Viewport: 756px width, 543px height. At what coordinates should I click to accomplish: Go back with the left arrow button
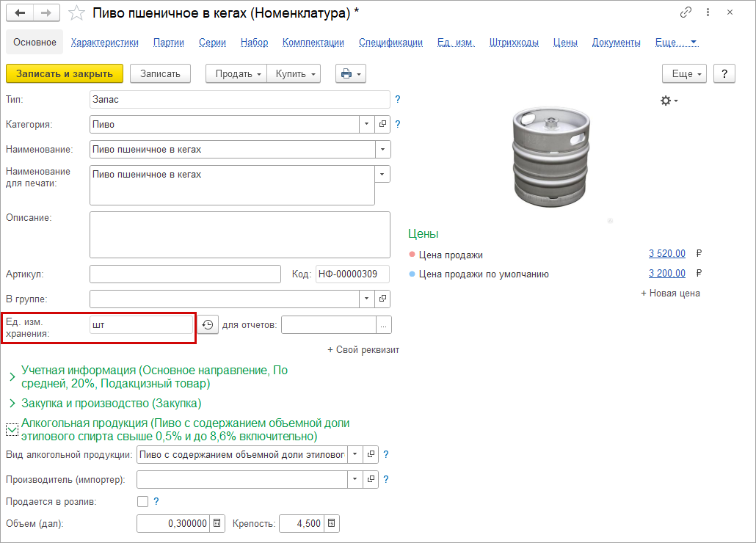click(20, 13)
